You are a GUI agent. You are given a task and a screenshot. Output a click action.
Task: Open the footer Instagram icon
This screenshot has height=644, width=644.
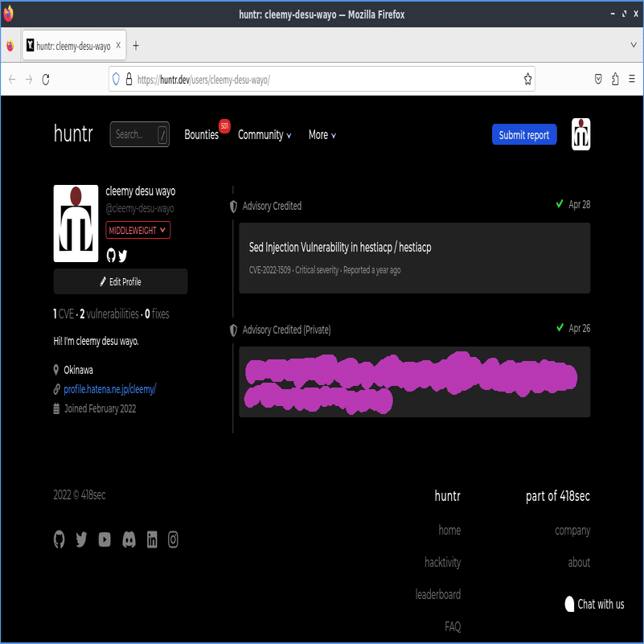[174, 539]
